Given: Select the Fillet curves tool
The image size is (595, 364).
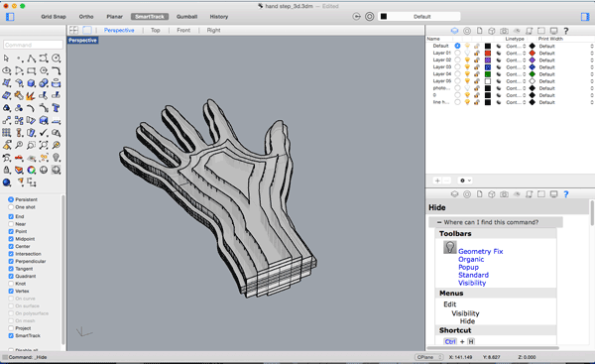Looking at the screenshot, I should [x=57, y=70].
